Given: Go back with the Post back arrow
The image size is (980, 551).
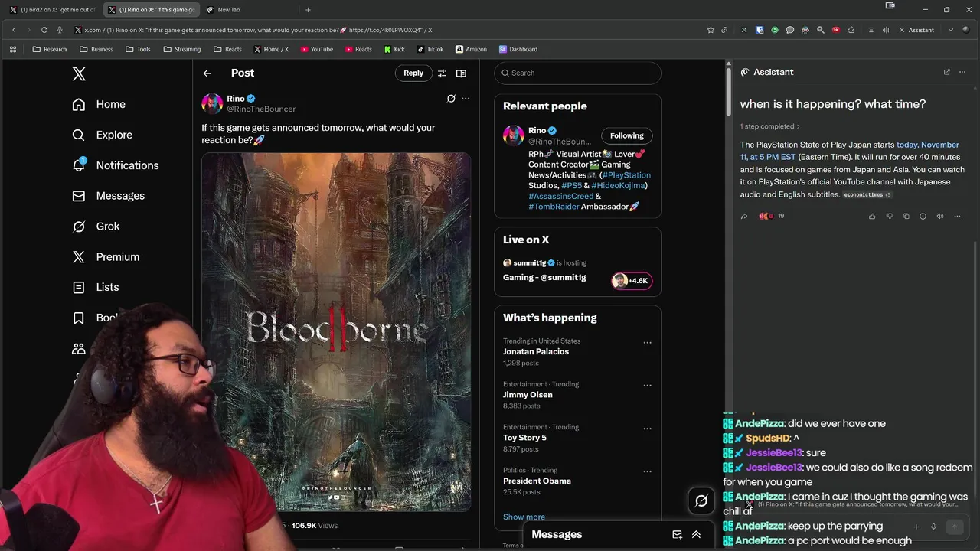Looking at the screenshot, I should [207, 73].
